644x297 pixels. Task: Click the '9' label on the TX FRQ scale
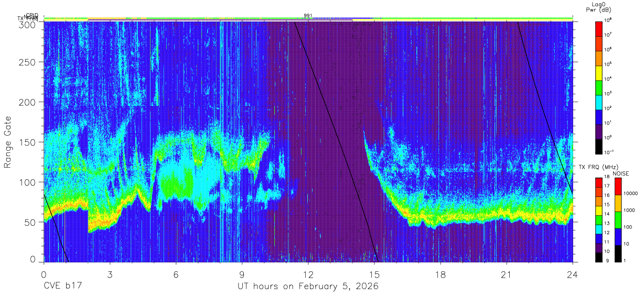click(x=607, y=261)
